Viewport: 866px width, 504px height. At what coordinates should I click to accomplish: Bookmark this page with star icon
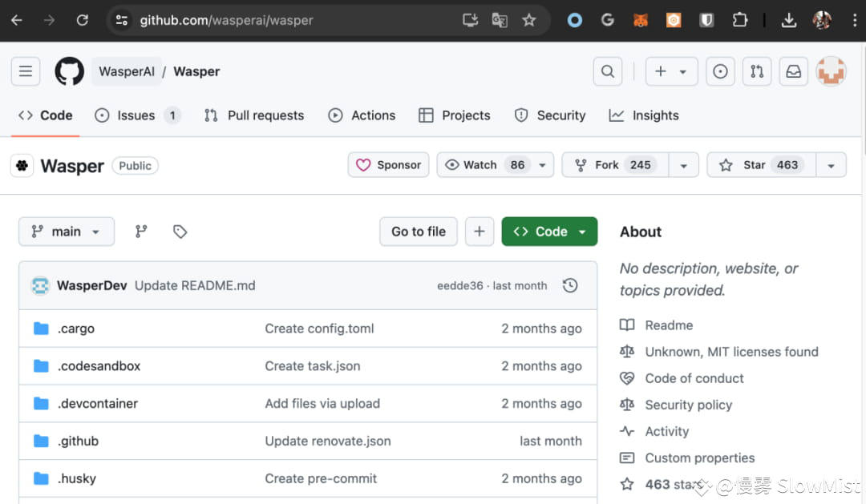click(x=529, y=20)
